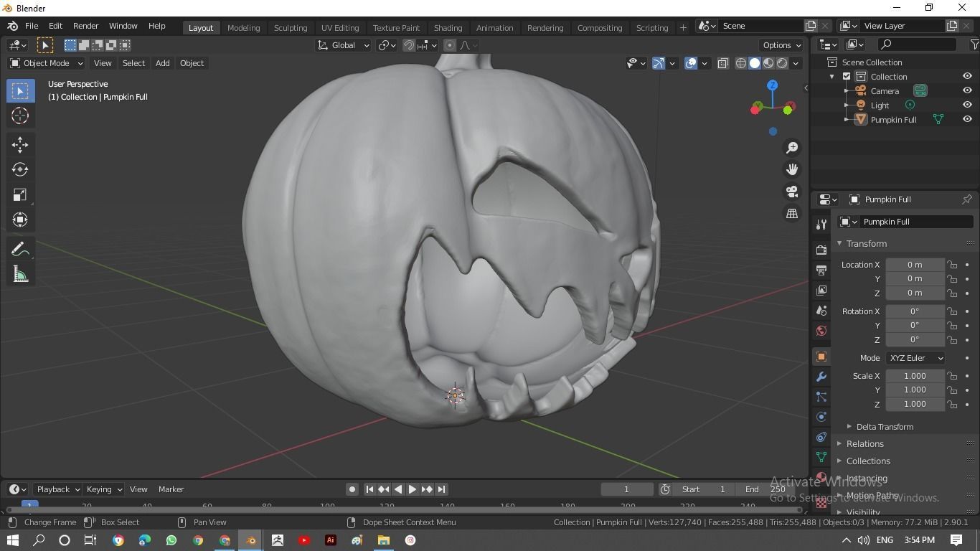Pin the Pumpkin Full properties panel
The image size is (980, 551).
(966, 199)
